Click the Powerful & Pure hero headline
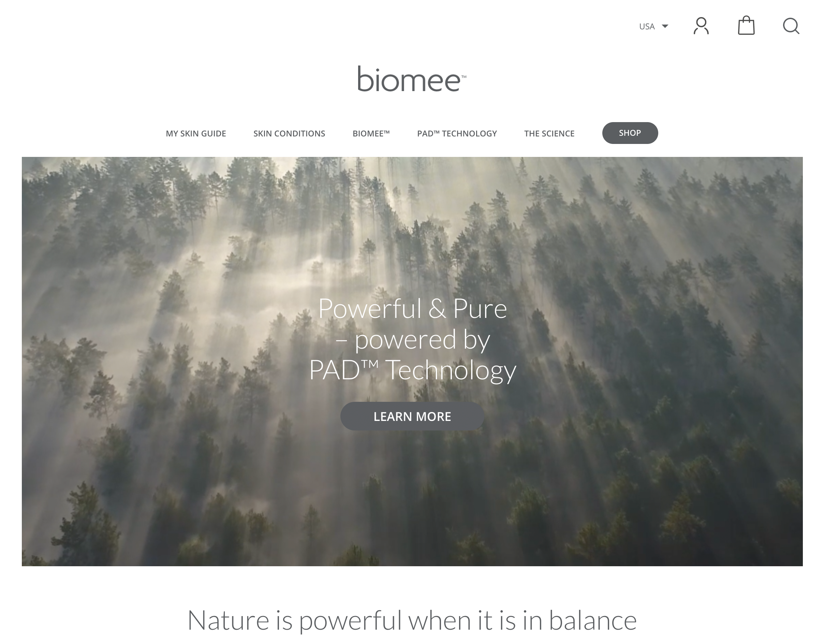The width and height of the screenshot is (824, 644). 412,309
